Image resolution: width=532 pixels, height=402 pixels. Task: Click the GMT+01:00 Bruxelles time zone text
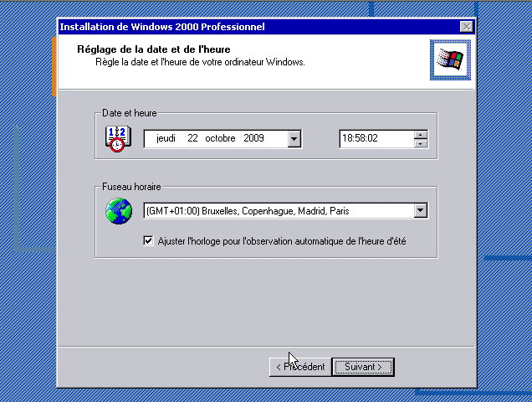(248, 211)
